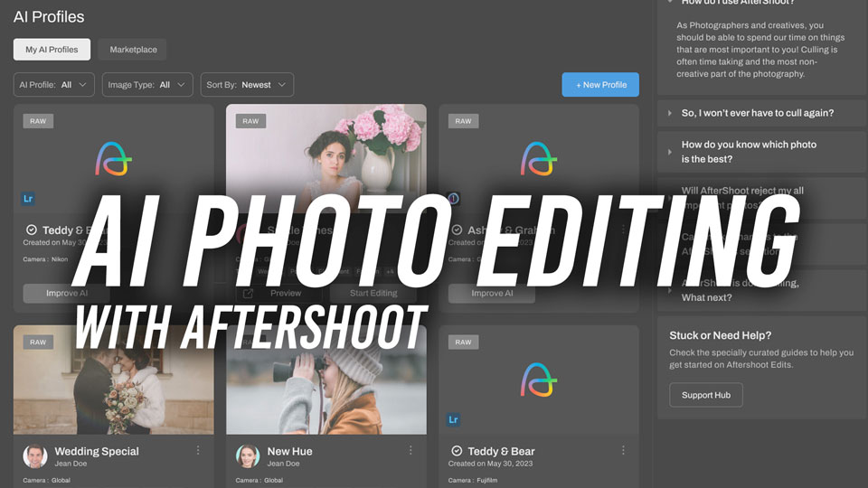Click the Wedding Special profile title
Viewport: 868px width, 488px height.
click(97, 451)
